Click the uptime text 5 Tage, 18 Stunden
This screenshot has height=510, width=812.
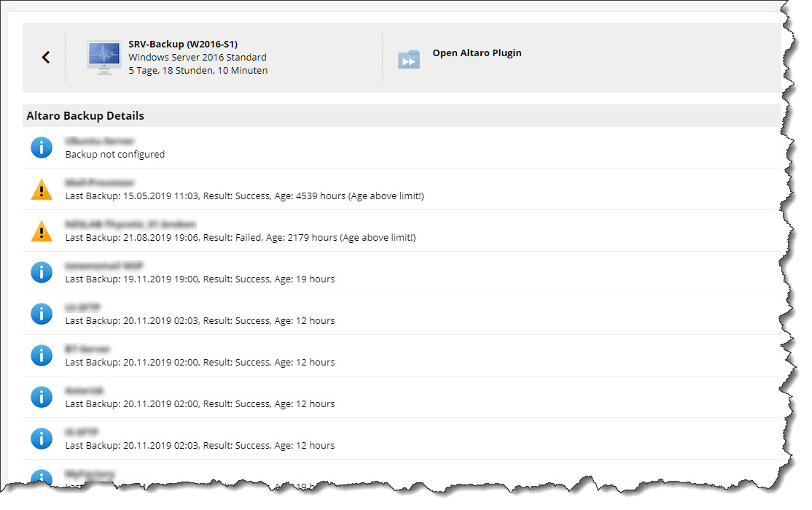[198, 71]
